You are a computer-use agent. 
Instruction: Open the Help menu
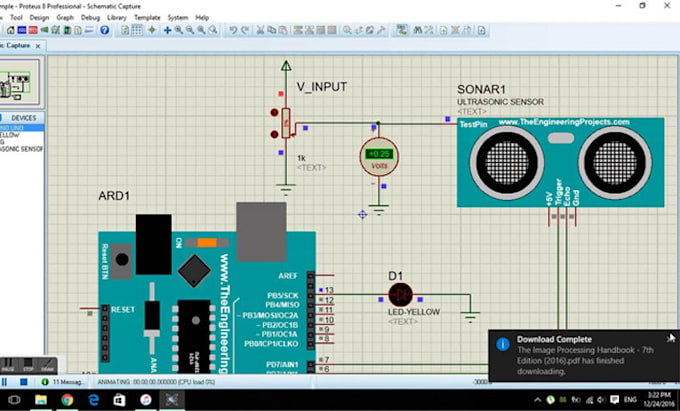(x=202, y=17)
